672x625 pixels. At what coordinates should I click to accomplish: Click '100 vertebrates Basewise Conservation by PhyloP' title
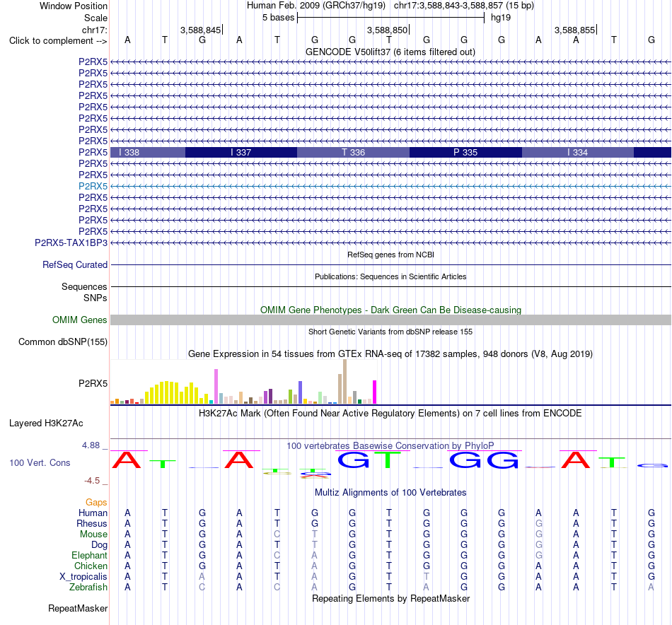tap(390, 445)
